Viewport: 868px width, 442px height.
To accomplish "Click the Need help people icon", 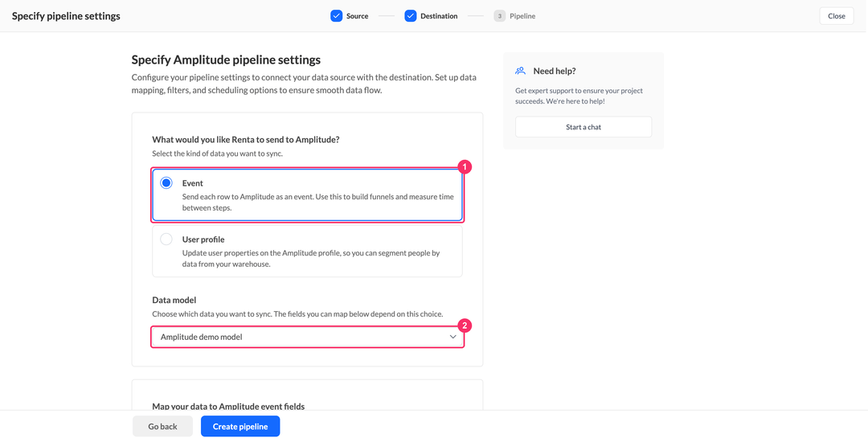I will [520, 71].
